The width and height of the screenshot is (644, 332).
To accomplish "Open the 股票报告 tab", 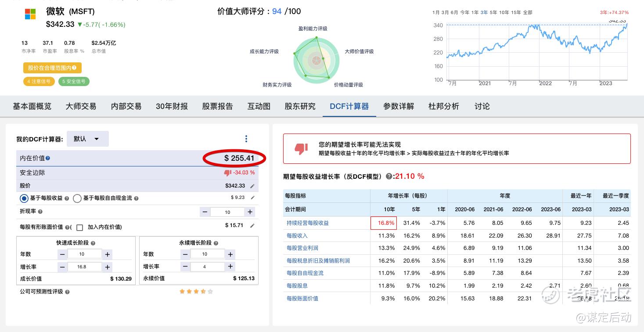I will (218, 106).
